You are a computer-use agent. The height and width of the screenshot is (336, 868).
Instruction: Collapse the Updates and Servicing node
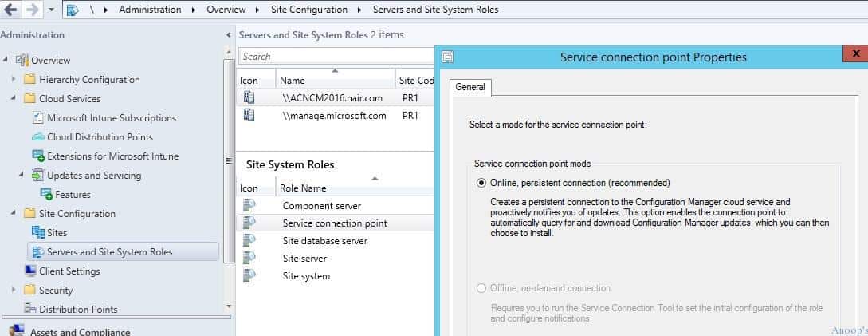tap(22, 176)
